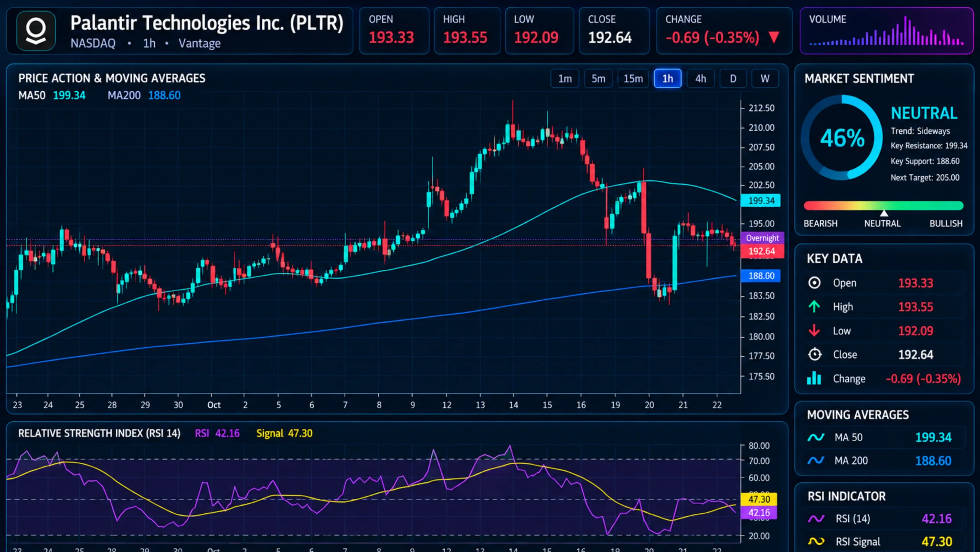980x552 pixels.
Task: Click the 188.60 MA200 price axis label
Action: pos(761,276)
